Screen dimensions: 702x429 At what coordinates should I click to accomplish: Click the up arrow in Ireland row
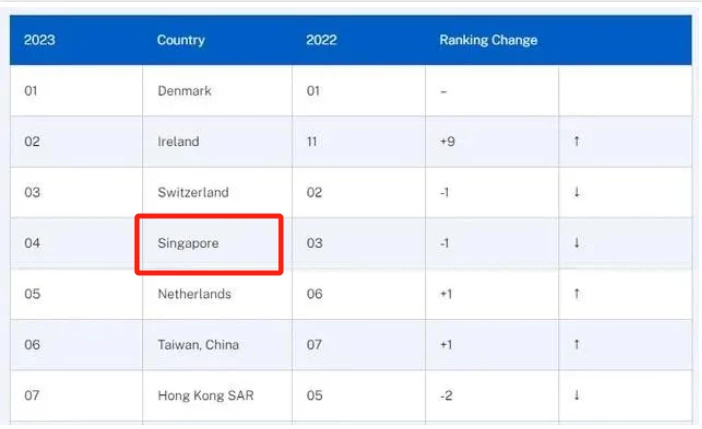[x=577, y=142]
